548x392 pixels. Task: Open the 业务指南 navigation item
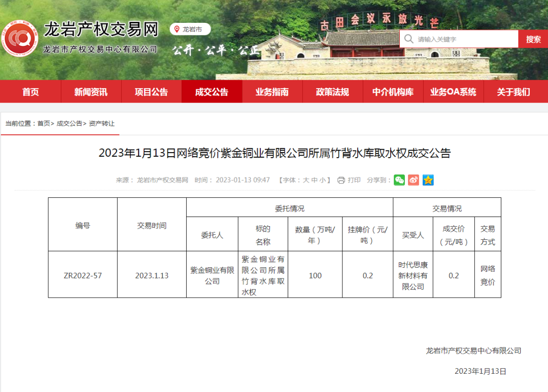pos(272,92)
